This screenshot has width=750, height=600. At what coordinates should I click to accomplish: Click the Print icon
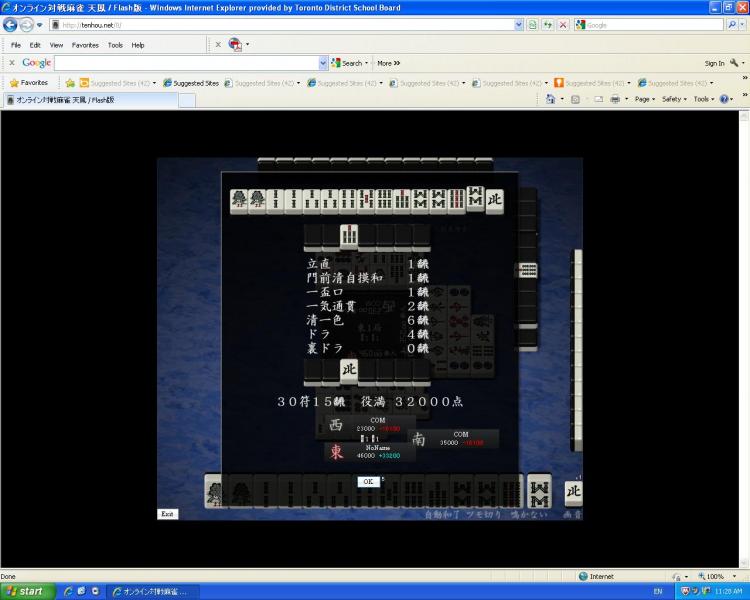tap(615, 99)
